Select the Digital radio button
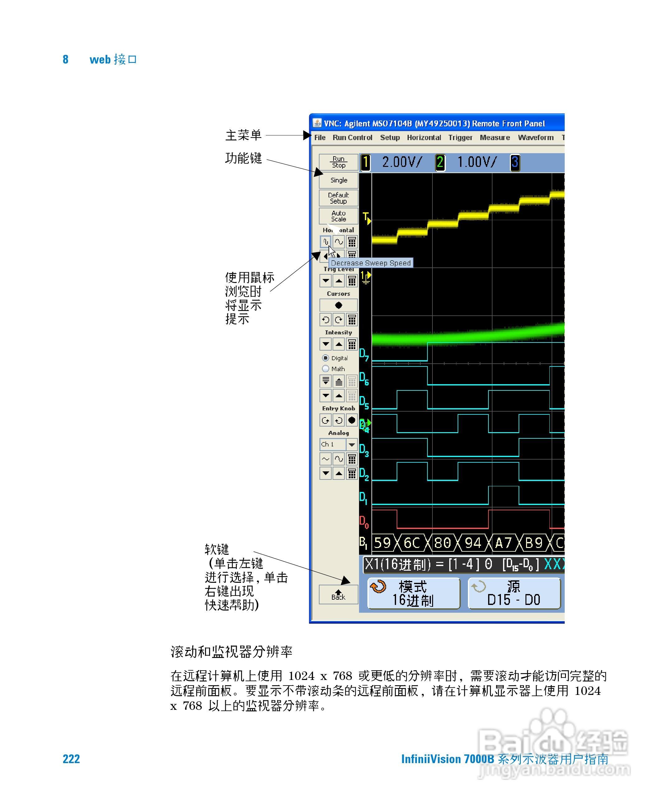Image resolution: width=672 pixels, height=807 pixels. [x=326, y=358]
